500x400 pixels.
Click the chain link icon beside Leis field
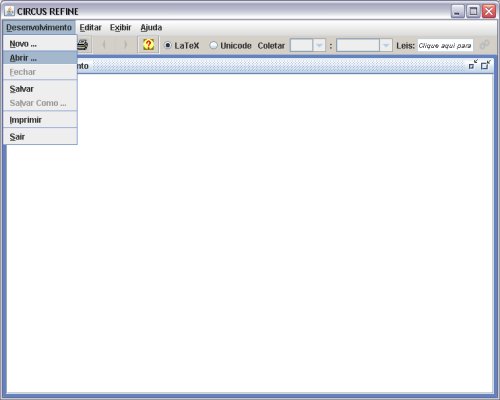(x=484, y=45)
